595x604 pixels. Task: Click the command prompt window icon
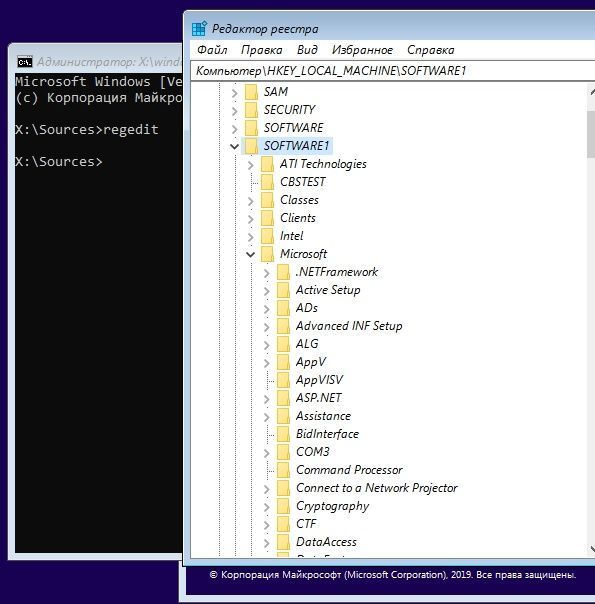pyautogui.click(x=25, y=62)
